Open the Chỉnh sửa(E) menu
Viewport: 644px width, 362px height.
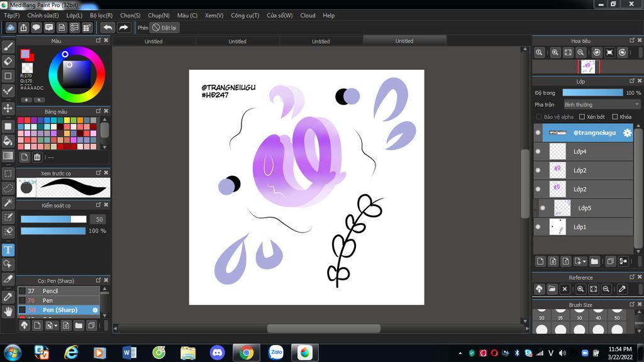point(43,15)
